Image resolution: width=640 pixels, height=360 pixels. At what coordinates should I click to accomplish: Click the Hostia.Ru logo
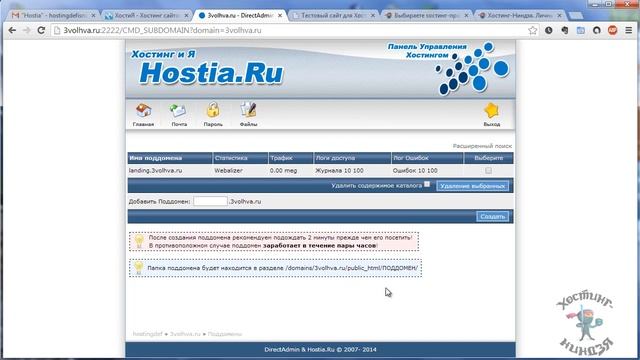211,73
